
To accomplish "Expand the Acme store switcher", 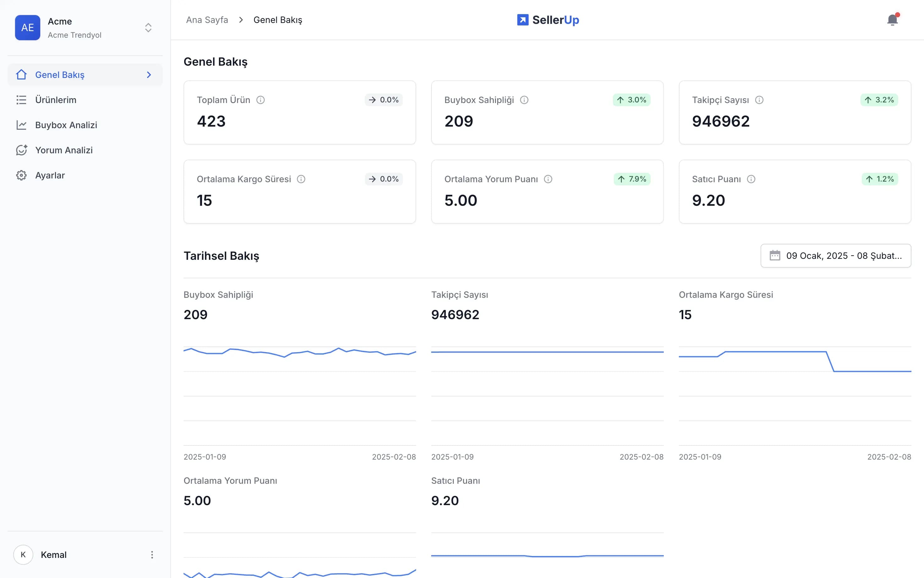I will (148, 28).
